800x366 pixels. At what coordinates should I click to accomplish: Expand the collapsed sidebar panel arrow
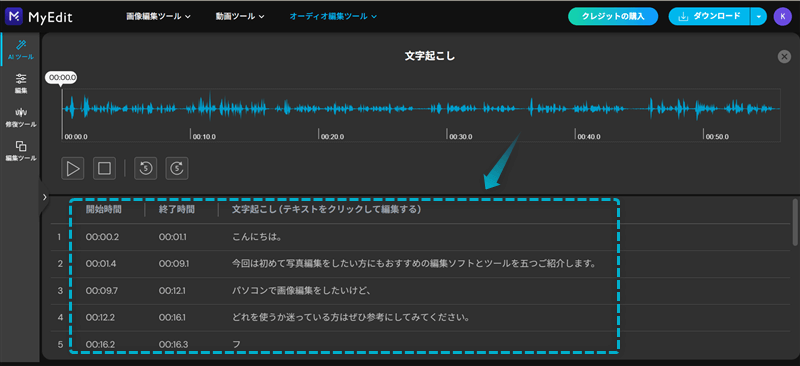click(44, 196)
